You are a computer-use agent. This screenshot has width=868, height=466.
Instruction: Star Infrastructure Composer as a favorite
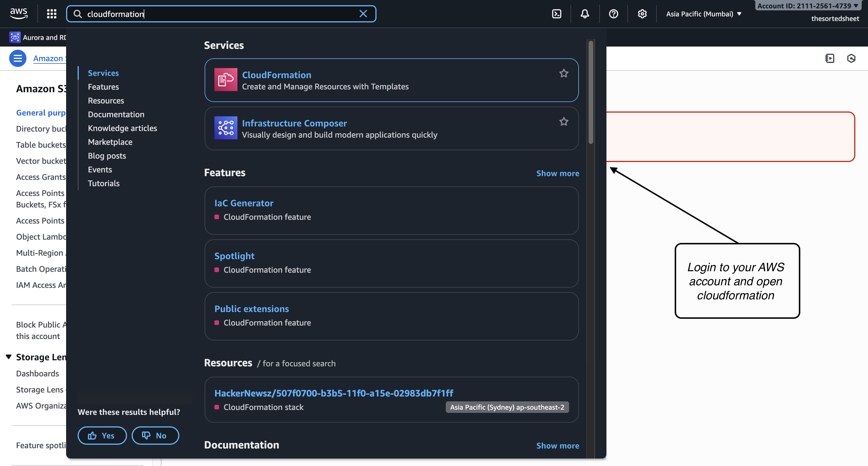coord(564,121)
